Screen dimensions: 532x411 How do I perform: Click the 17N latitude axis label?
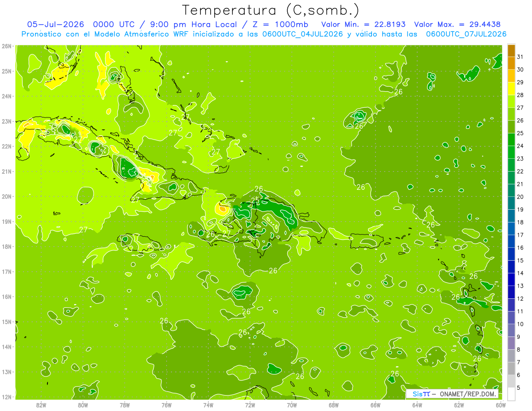click(7, 271)
